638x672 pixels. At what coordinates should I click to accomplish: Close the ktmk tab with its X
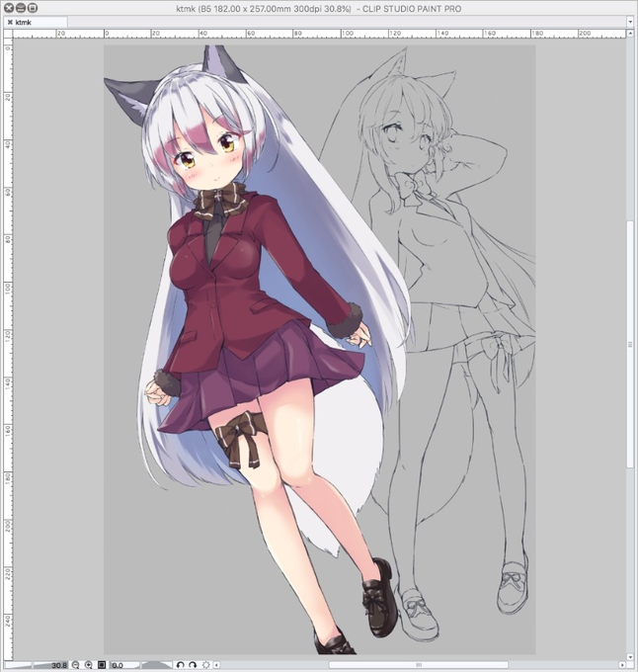tap(10, 22)
